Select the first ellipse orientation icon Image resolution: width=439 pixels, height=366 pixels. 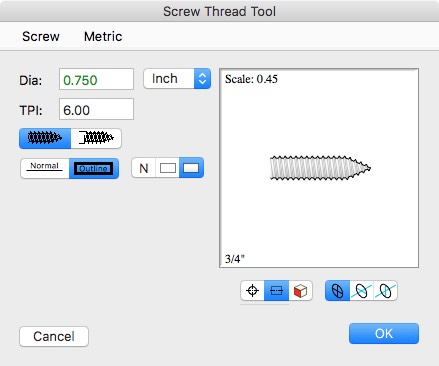pos(337,291)
